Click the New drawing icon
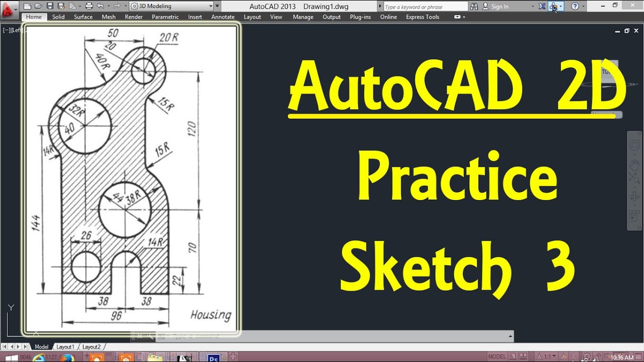 pos(27,6)
